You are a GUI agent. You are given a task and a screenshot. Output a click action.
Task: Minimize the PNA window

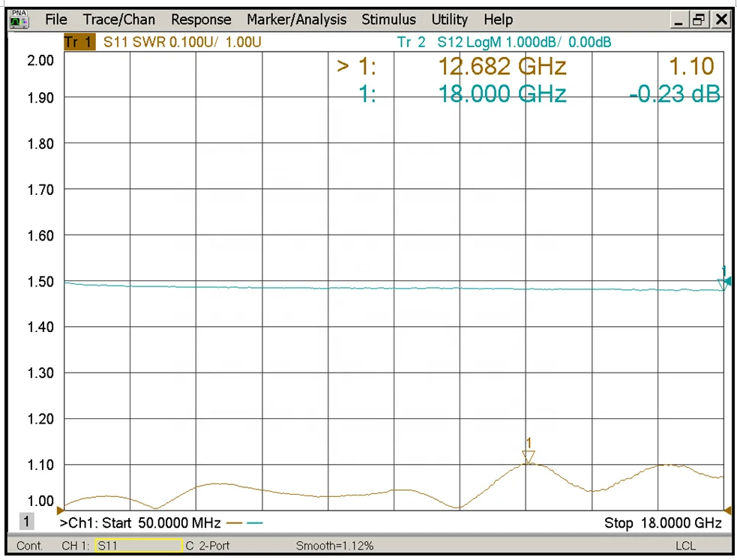pyautogui.click(x=679, y=20)
